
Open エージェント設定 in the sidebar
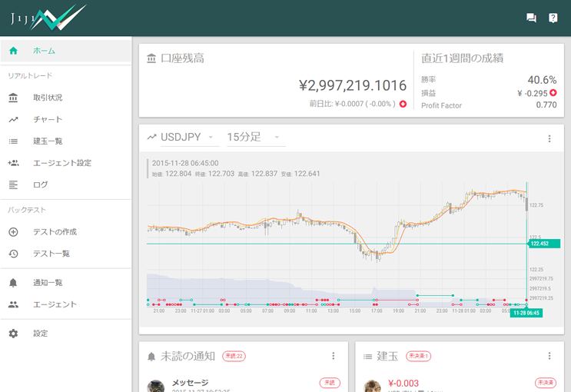point(65,163)
